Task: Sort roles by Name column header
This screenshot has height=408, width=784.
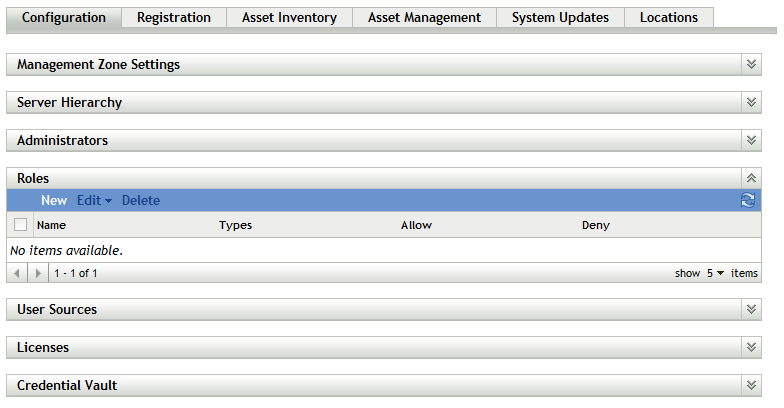Action: tap(51, 225)
